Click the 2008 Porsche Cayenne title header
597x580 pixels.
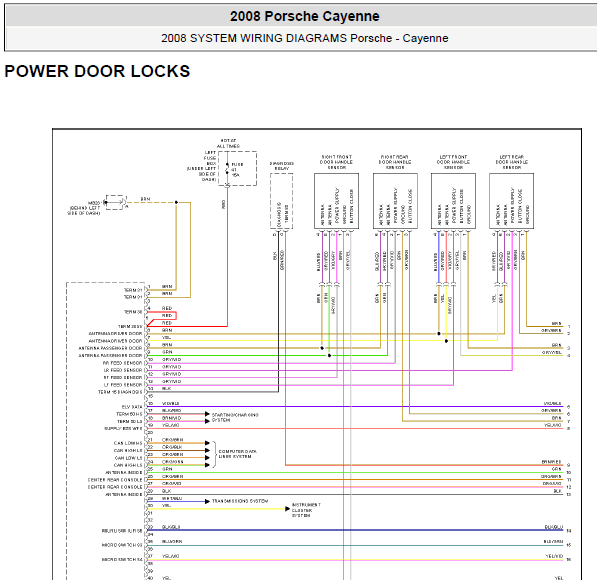point(305,16)
